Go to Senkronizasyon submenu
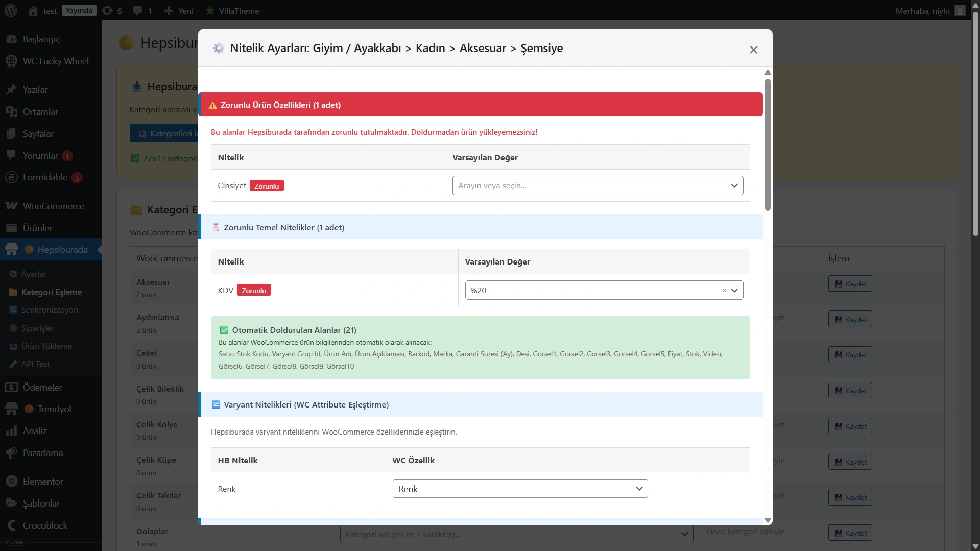The width and height of the screenshot is (980, 551). pos(50,309)
